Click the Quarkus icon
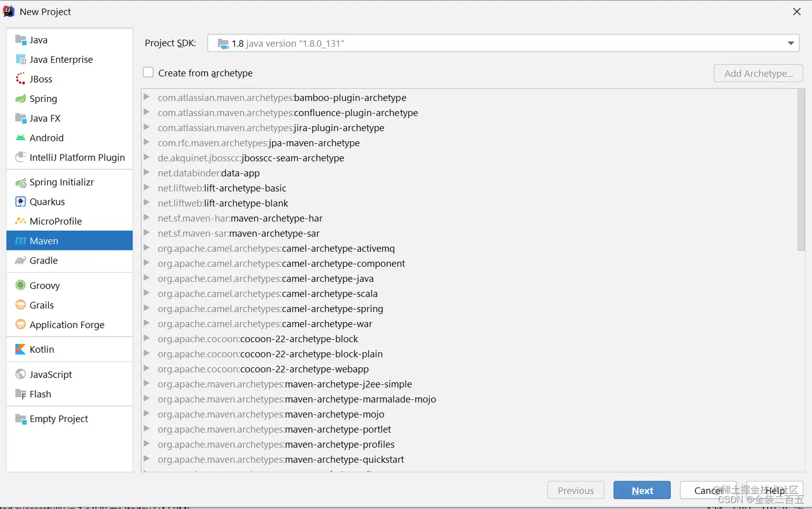This screenshot has width=812, height=509. [x=20, y=202]
